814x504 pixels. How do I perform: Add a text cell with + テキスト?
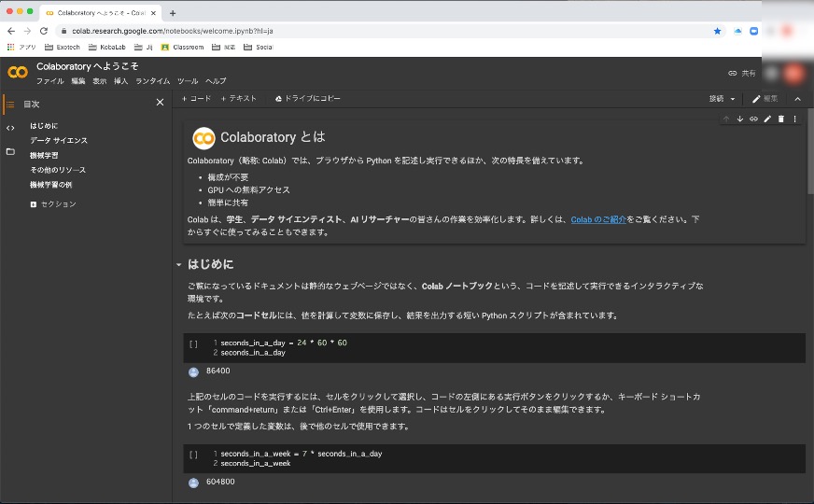pyautogui.click(x=238, y=99)
